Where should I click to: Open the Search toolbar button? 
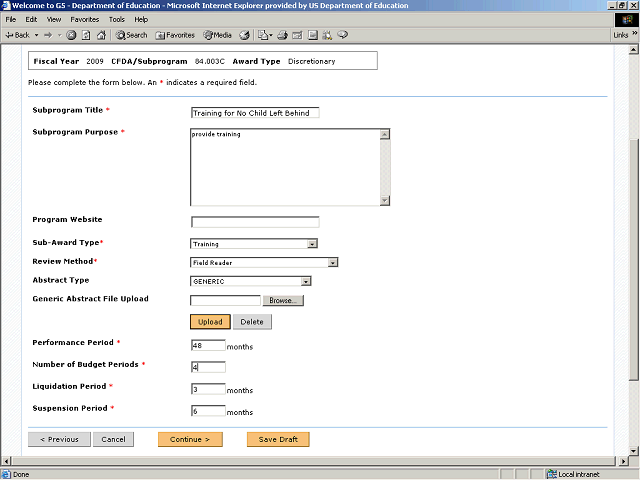131,35
